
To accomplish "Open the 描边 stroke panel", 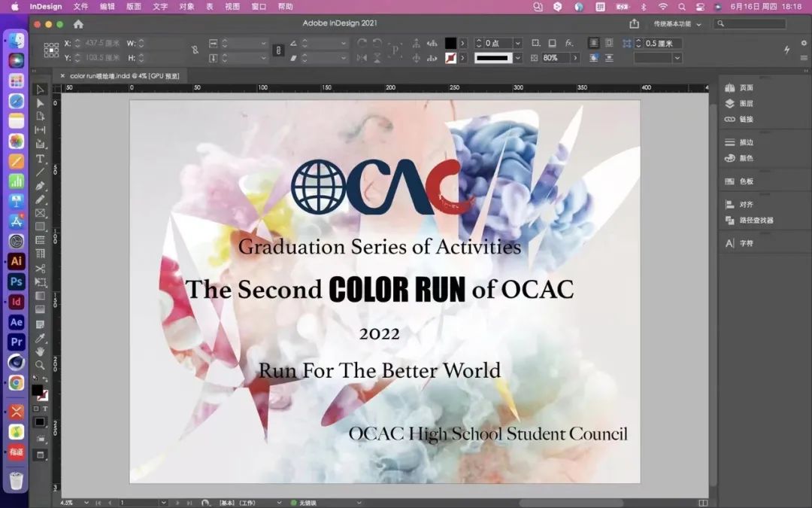I will pyautogui.click(x=739, y=142).
